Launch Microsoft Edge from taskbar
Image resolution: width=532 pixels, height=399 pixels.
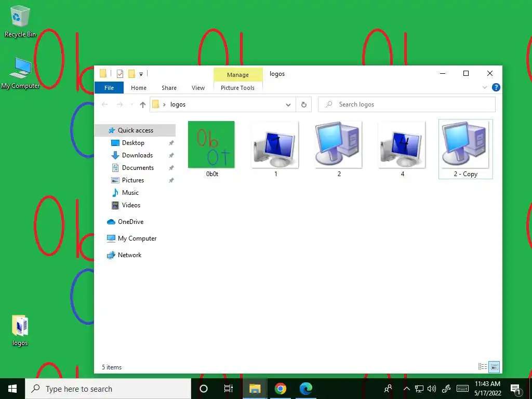coord(305,389)
